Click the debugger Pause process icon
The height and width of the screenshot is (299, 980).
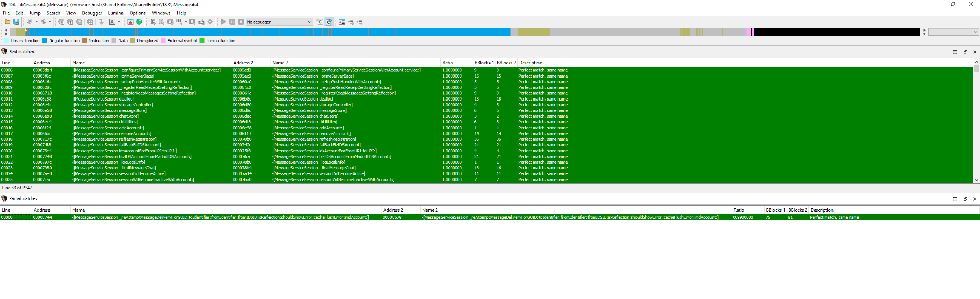232,22
